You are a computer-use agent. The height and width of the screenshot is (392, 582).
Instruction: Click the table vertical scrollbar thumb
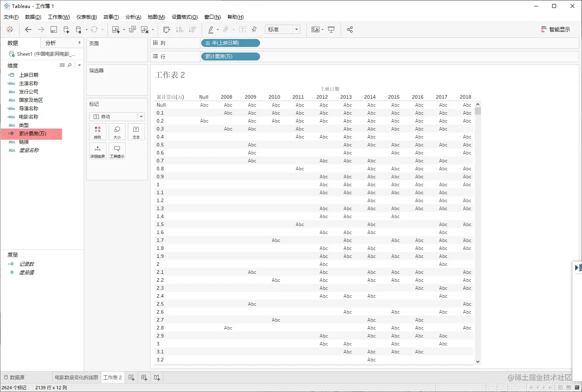[x=478, y=111]
